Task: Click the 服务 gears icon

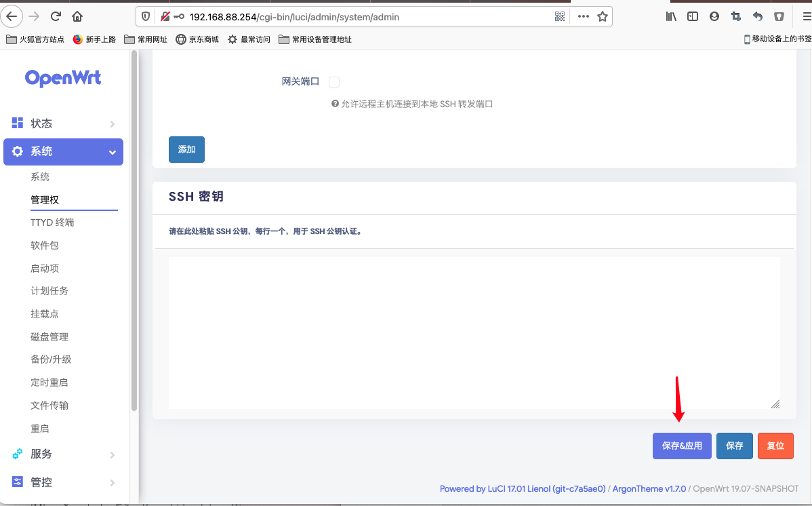Action: pyautogui.click(x=18, y=454)
